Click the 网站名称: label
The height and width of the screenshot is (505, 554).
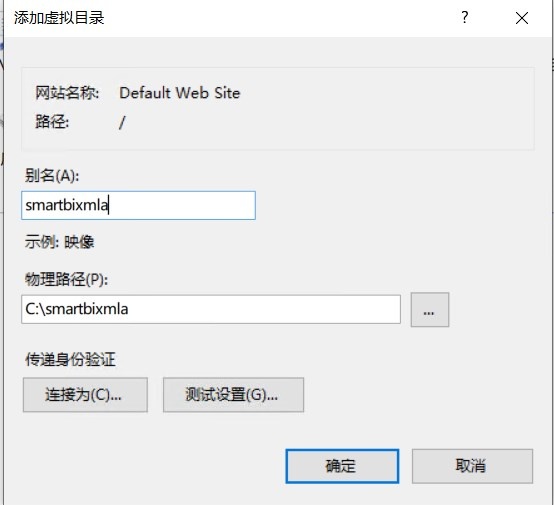(x=67, y=93)
